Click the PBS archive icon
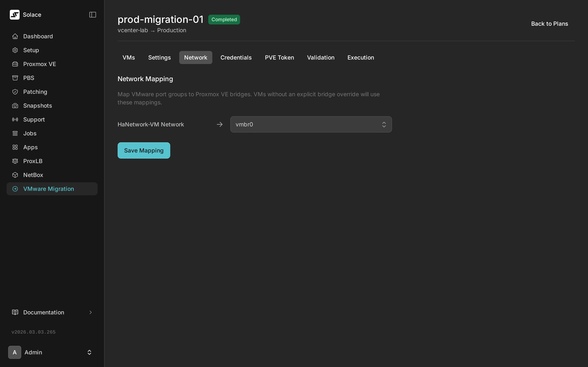 [15, 78]
